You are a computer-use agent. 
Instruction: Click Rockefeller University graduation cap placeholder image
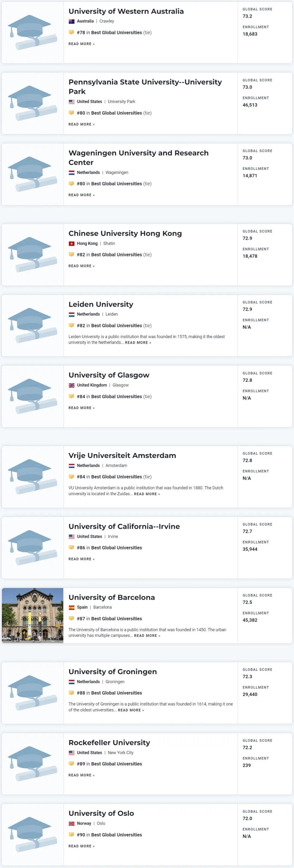32,764
